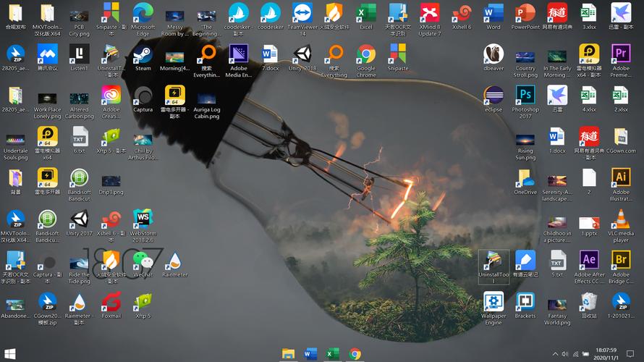Select the Photoshop 2017 desktop icon
Image resolution: width=644 pixels, height=362 pixels.
click(525, 96)
